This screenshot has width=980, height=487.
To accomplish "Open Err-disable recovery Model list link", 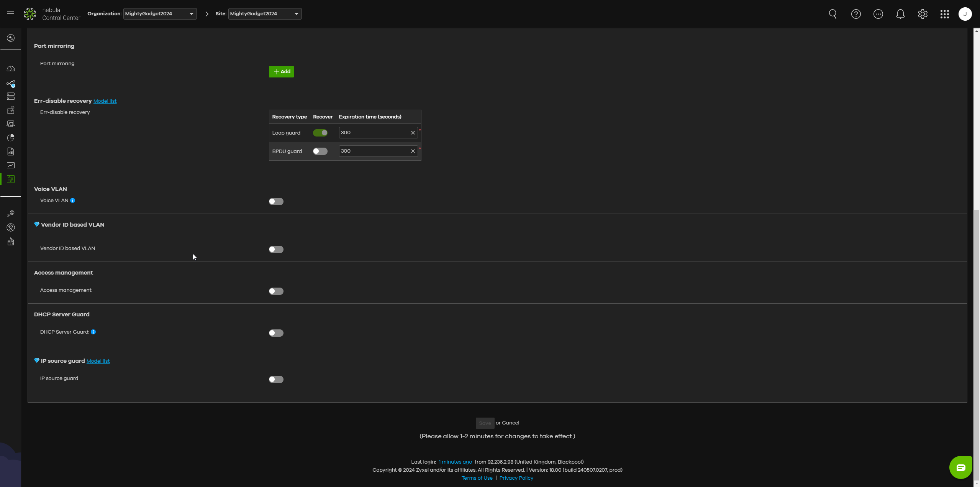I will [105, 101].
